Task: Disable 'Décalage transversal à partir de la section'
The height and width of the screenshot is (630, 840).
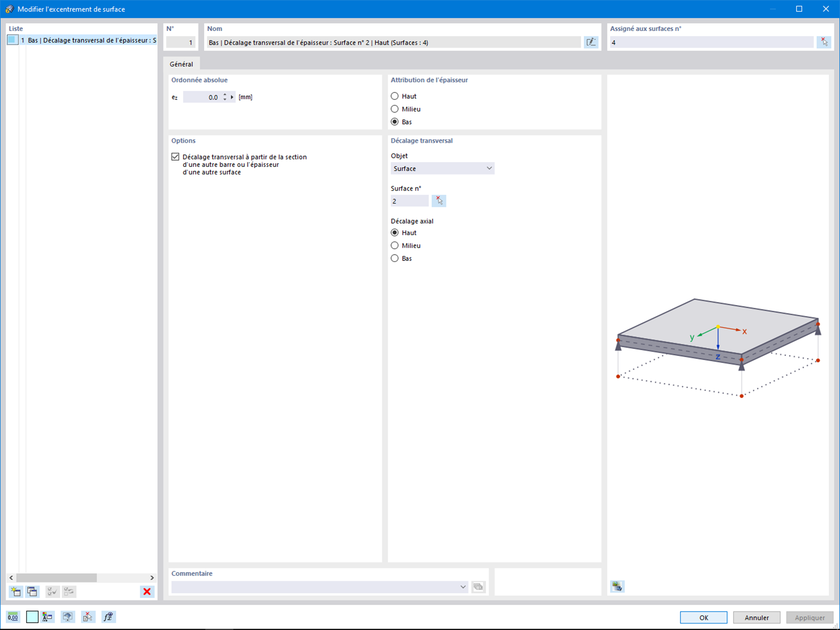Action: 174,156
